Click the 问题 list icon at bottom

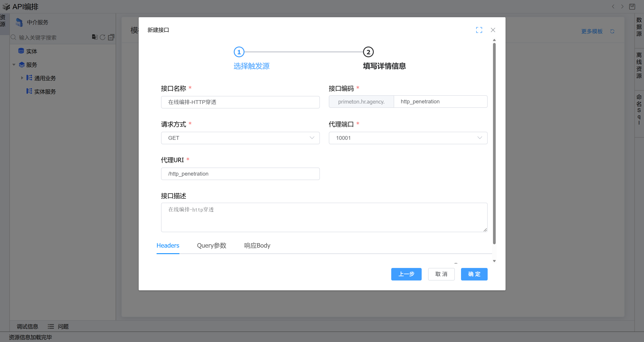pyautogui.click(x=51, y=326)
